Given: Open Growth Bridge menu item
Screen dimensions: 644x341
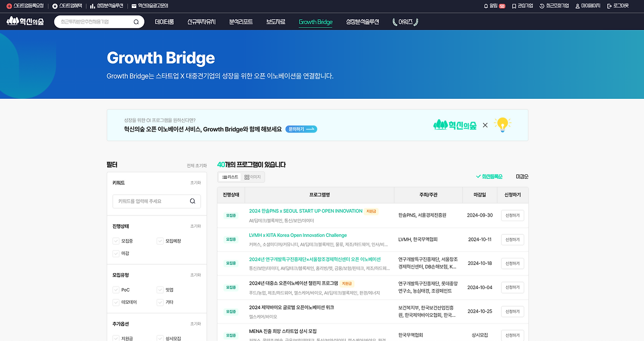Looking at the screenshot, I should click(x=315, y=22).
